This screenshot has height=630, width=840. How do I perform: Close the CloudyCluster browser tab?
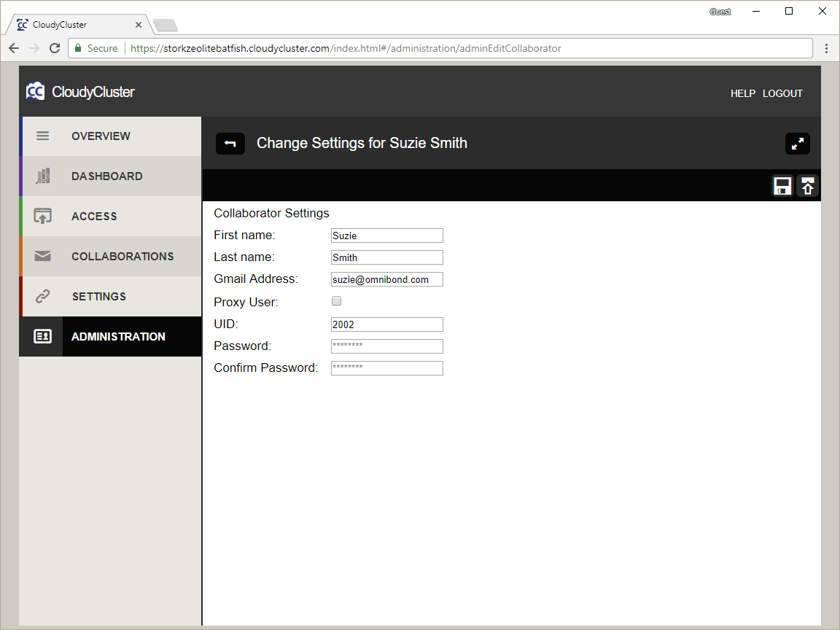139,25
